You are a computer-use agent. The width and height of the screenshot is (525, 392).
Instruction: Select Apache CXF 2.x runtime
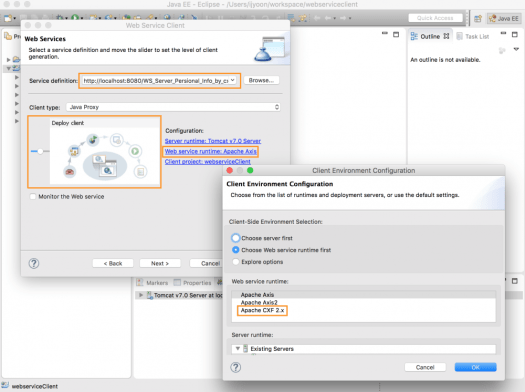click(x=262, y=310)
